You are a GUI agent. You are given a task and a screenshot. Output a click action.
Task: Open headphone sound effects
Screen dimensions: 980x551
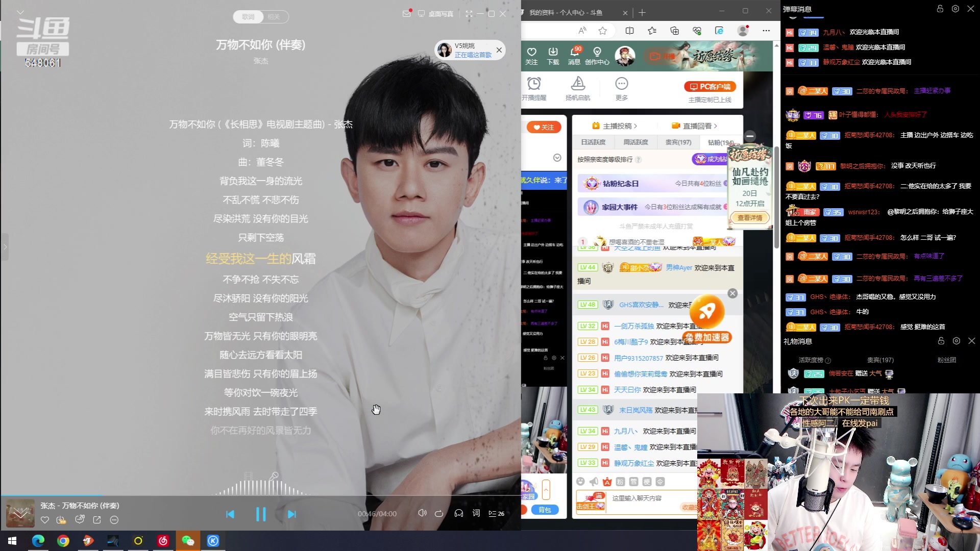tap(459, 513)
